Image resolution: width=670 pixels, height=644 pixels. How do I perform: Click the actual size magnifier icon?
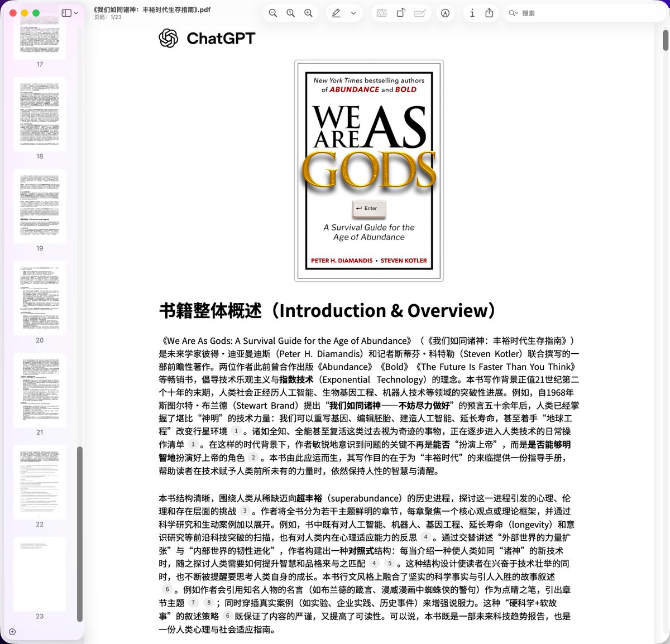point(291,12)
